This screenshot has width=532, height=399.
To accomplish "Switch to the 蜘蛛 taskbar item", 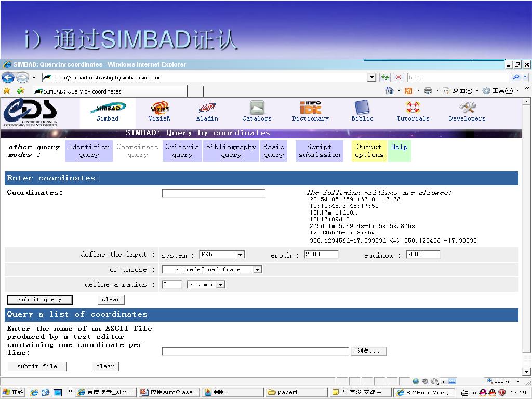I will click(232, 393).
